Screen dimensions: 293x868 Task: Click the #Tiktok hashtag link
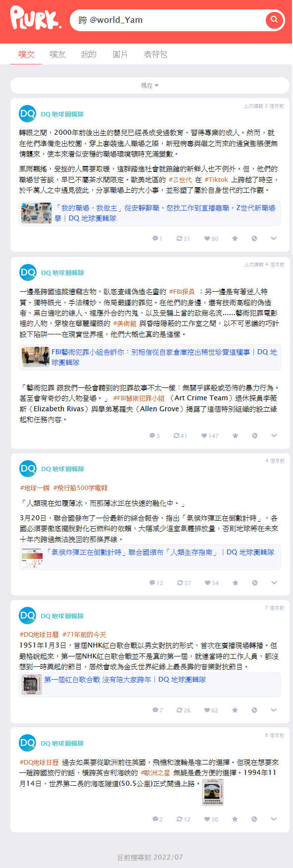coord(216,179)
